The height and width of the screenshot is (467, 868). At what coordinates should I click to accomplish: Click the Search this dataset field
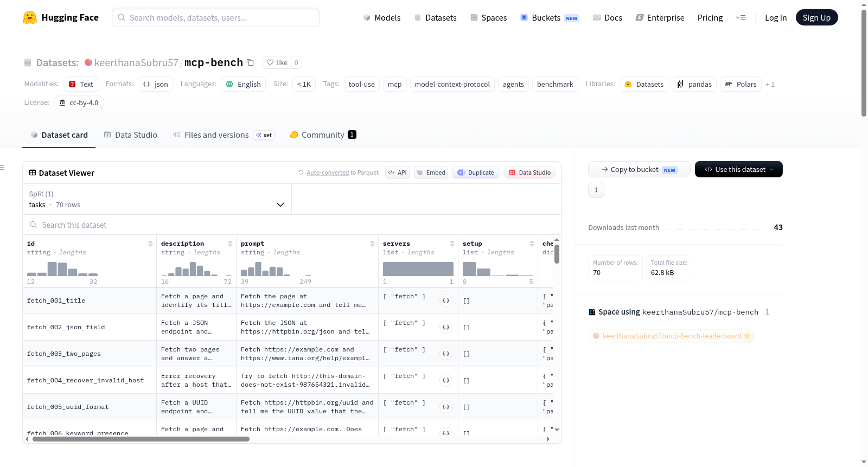pos(292,225)
